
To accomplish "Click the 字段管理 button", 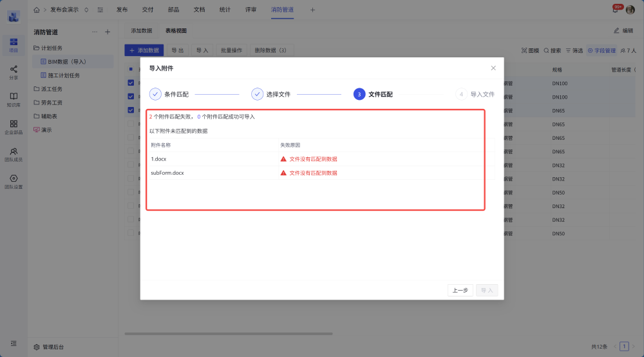I will 601,50.
